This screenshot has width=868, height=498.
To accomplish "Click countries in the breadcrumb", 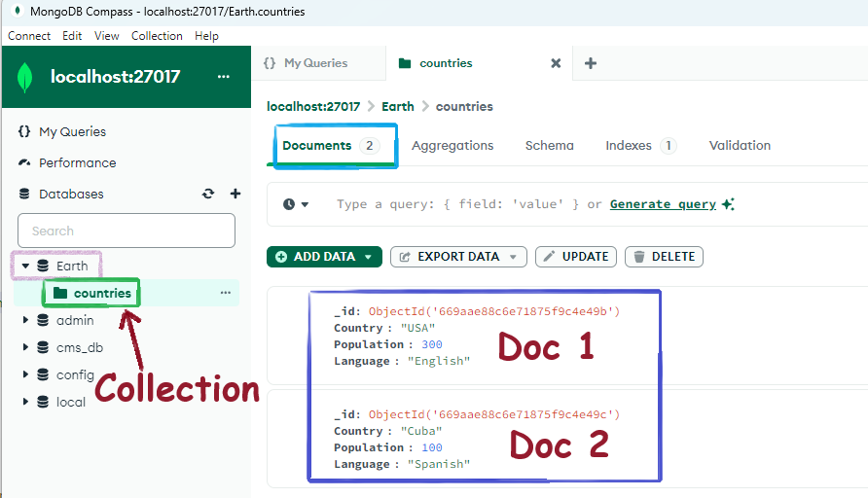I will 464,106.
